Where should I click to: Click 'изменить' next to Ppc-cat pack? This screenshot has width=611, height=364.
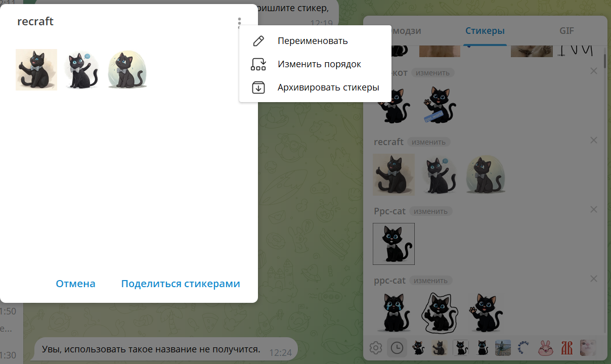pyautogui.click(x=430, y=211)
